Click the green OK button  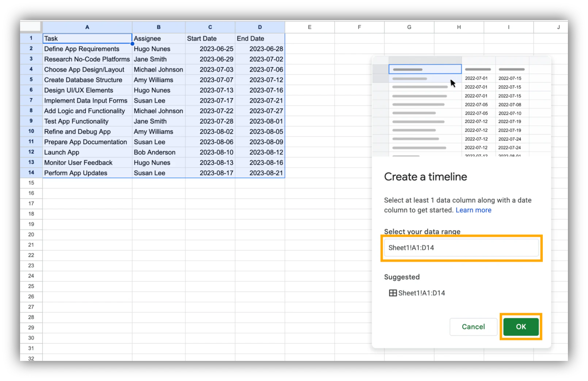pos(521,327)
